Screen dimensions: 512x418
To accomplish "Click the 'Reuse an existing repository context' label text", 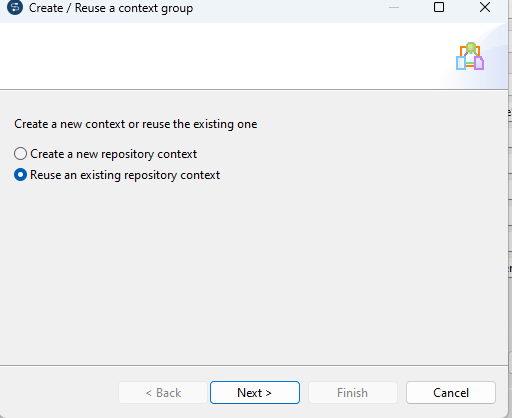I will (125, 175).
